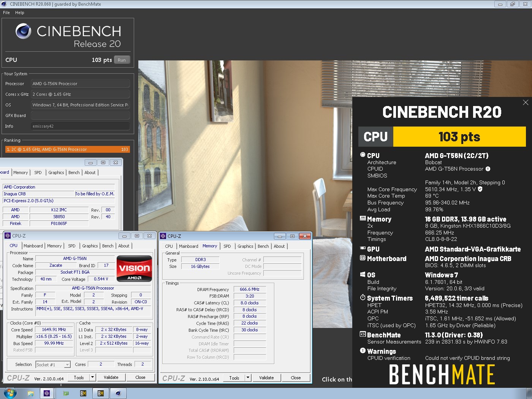Screen dimensions: 532x399
Task: Open the File menu in Cinebench
Action: pos(6,13)
